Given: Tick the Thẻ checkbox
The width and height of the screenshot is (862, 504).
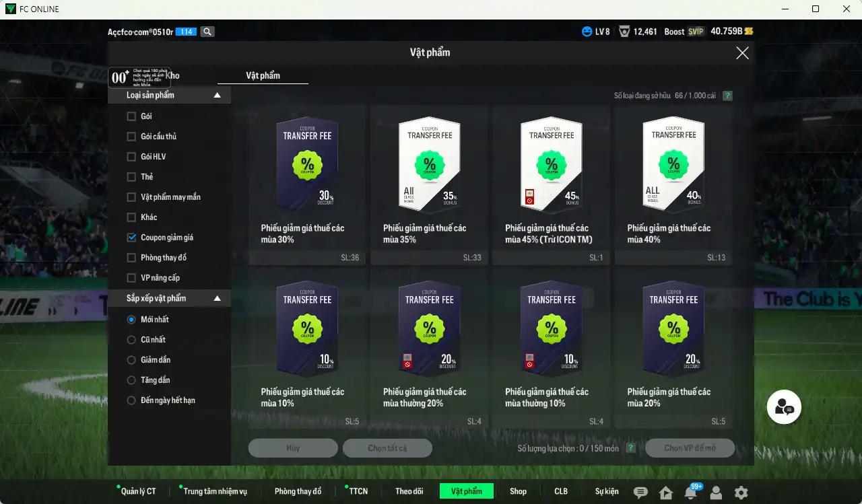Looking at the screenshot, I should [x=131, y=177].
